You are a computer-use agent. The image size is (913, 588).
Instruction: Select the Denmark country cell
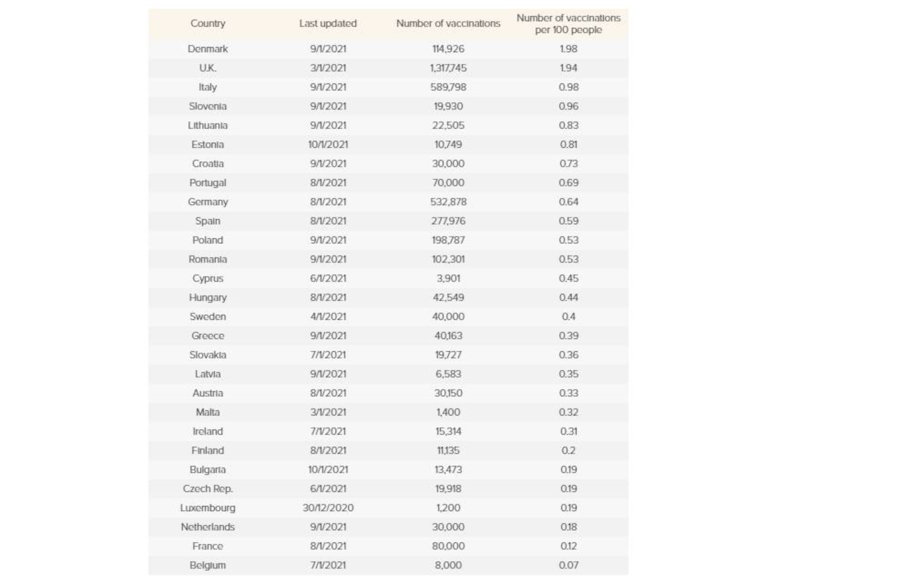pyautogui.click(x=207, y=49)
